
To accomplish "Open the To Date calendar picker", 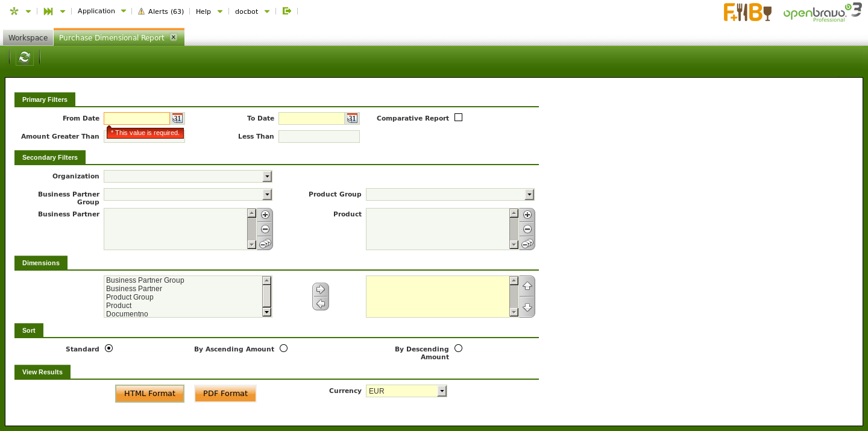I will pos(352,119).
